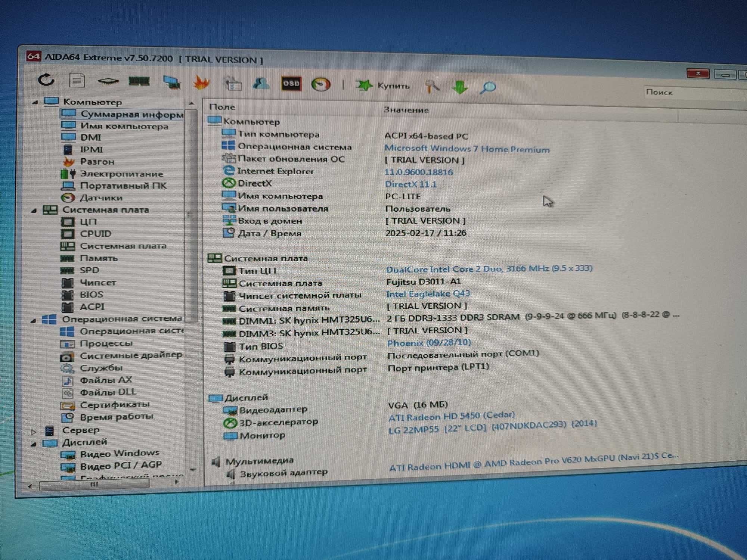The image size is (747, 560).
Task: Click the green download arrow icon
Action: point(460,87)
